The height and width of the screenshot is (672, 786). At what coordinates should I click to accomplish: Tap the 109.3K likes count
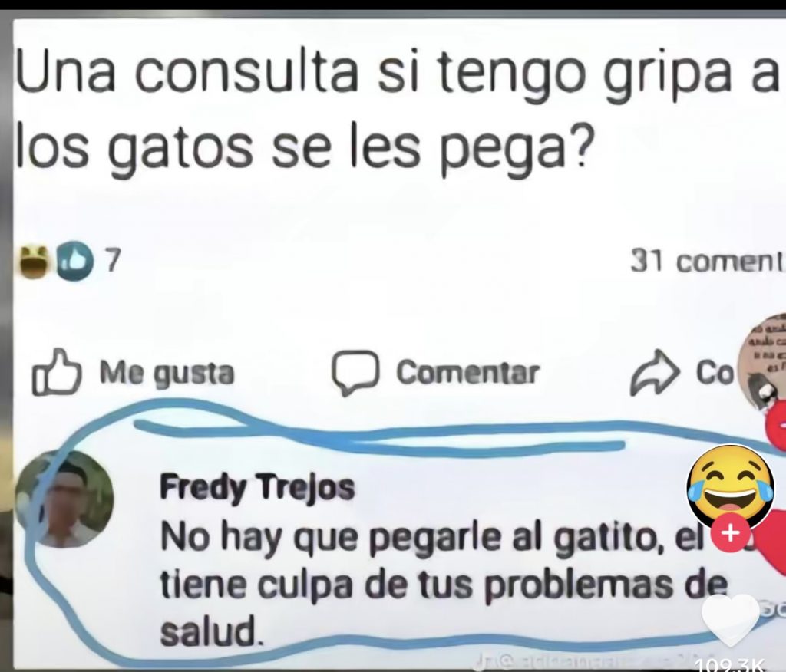pos(732,665)
